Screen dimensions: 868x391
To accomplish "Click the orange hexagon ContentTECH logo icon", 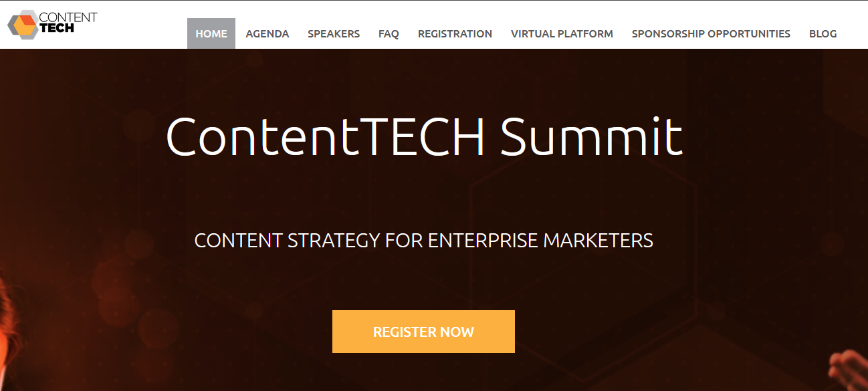I will tap(22, 24).
